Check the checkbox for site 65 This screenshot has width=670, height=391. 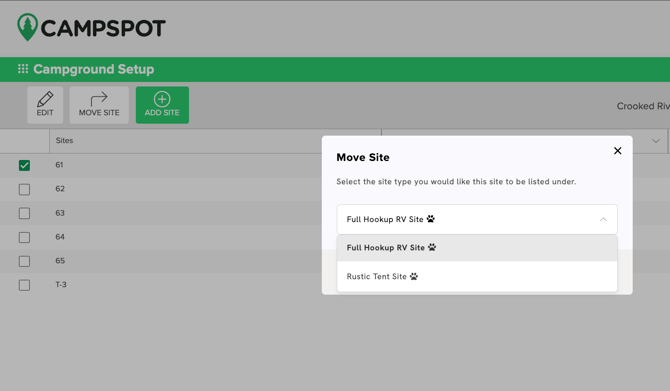[24, 261]
